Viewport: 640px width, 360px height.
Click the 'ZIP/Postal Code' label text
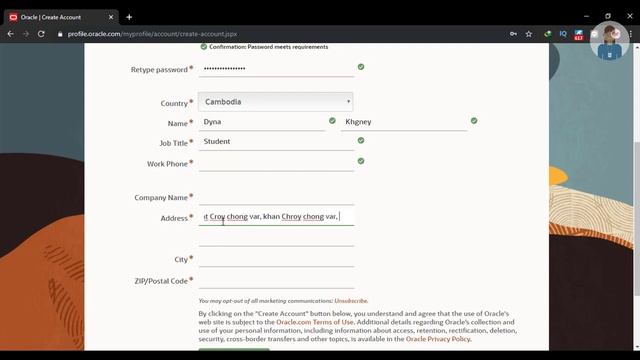coord(161,281)
